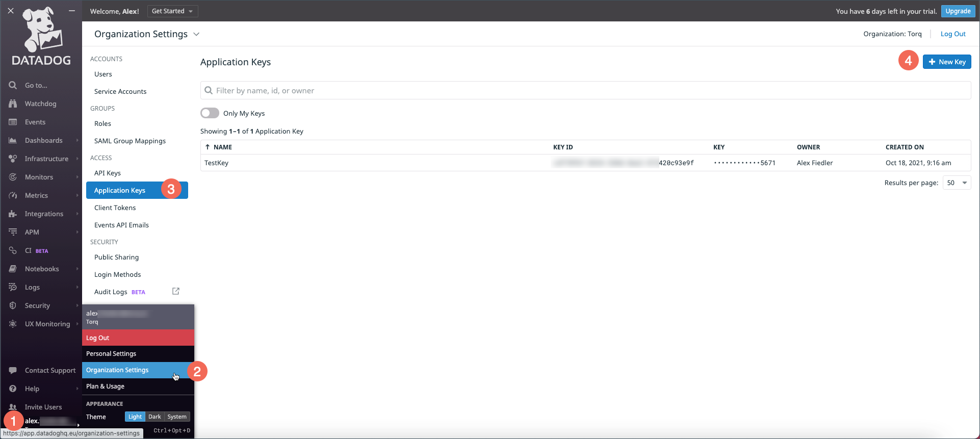Open Roles settings page
Screen dimensions: 980x439
pyautogui.click(x=102, y=123)
